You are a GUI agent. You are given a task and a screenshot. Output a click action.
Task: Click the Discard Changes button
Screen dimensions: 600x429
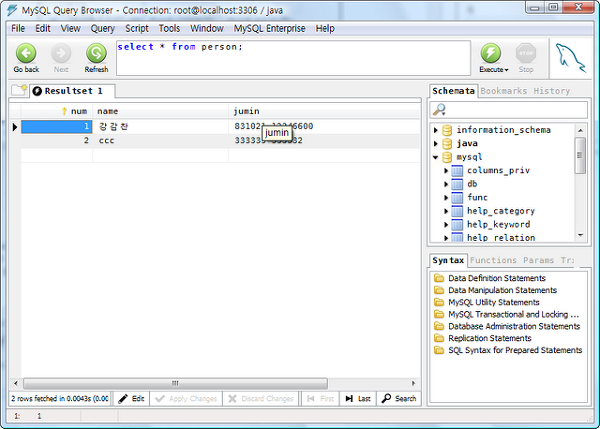click(261, 399)
